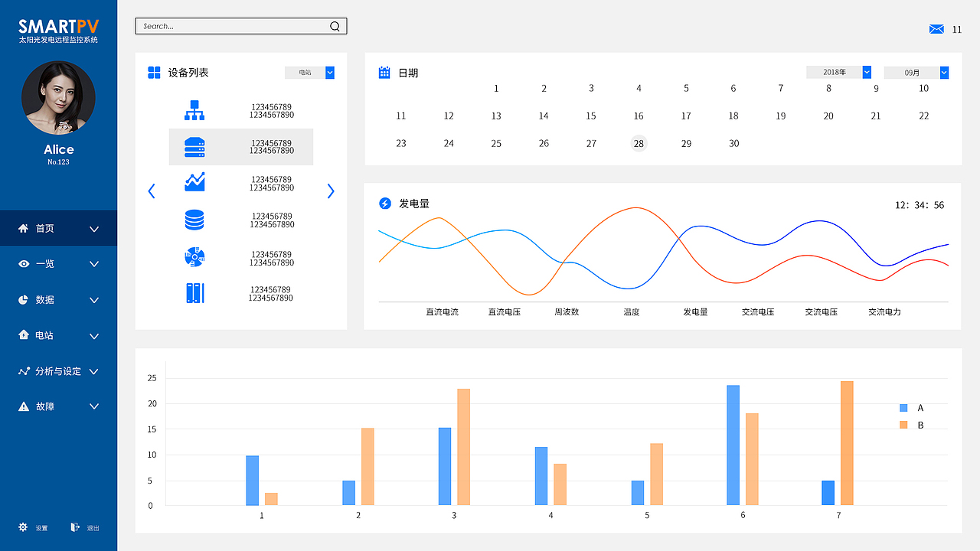This screenshot has width=980, height=551.
Task: Click the tall orange bar for category 7
Action: tap(847, 443)
